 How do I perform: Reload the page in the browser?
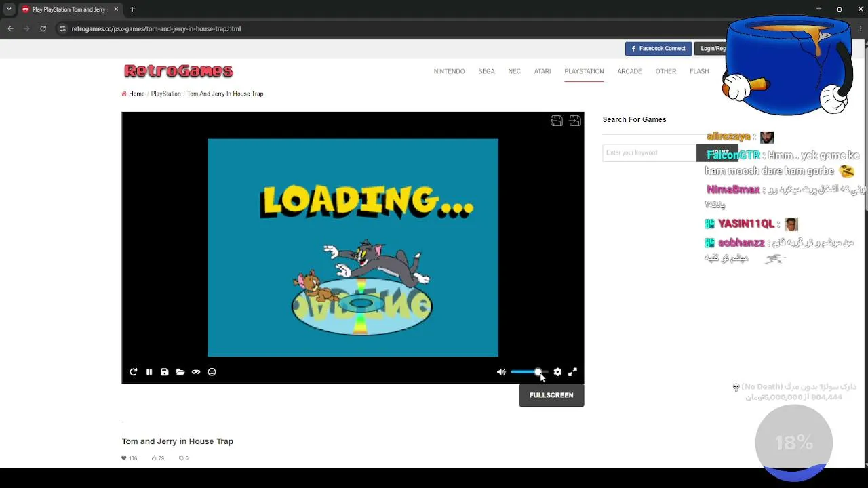(43, 28)
